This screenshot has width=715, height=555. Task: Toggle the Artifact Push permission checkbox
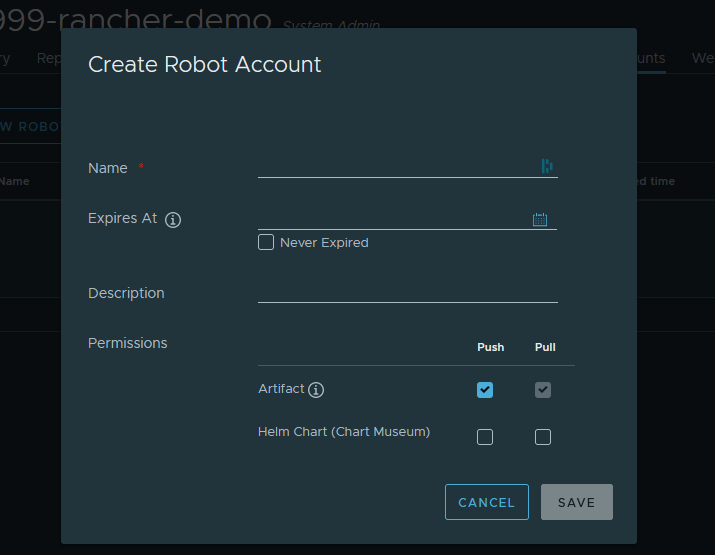point(485,390)
